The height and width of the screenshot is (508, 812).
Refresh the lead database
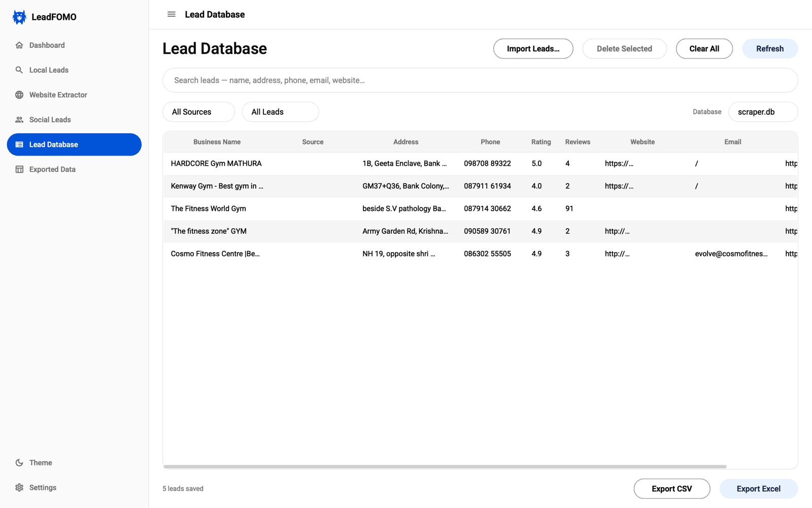click(x=770, y=49)
